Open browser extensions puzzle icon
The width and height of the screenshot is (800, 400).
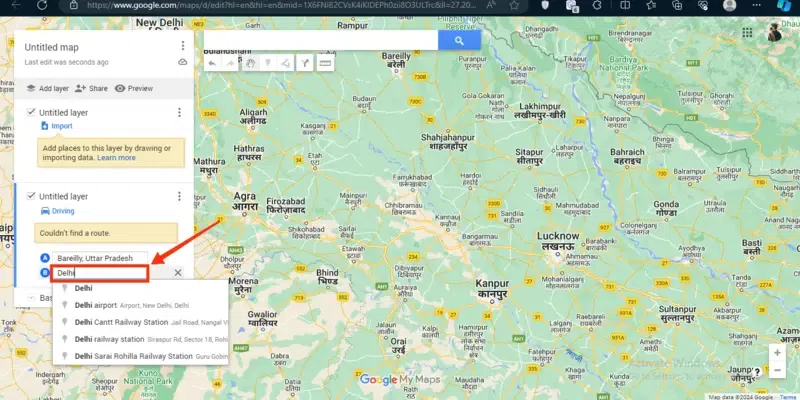[598, 5]
